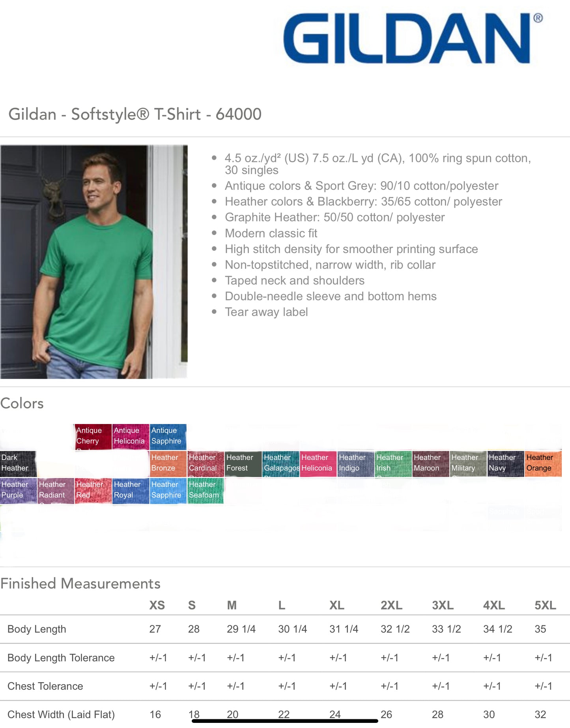This screenshot has width=570, height=728.
Task: Click the product title Softstyle T-Shirt 64000
Action: pyautogui.click(x=135, y=114)
